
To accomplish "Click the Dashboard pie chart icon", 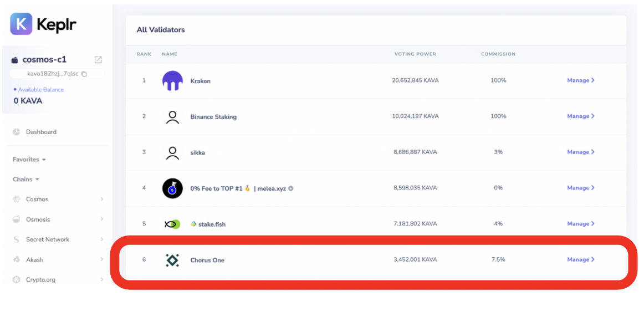I will [x=17, y=132].
